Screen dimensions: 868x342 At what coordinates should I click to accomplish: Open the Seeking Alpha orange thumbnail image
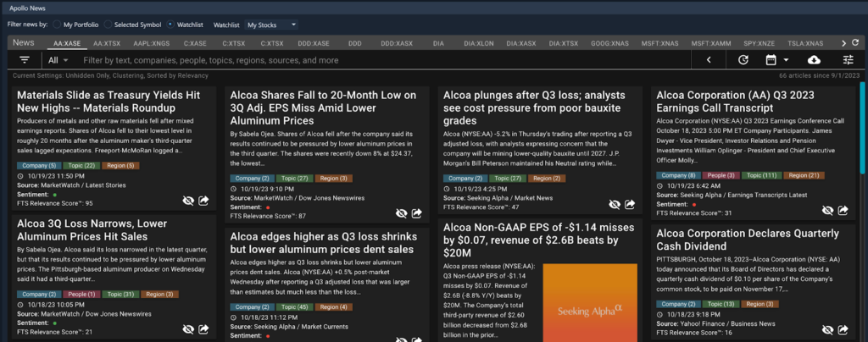590,302
